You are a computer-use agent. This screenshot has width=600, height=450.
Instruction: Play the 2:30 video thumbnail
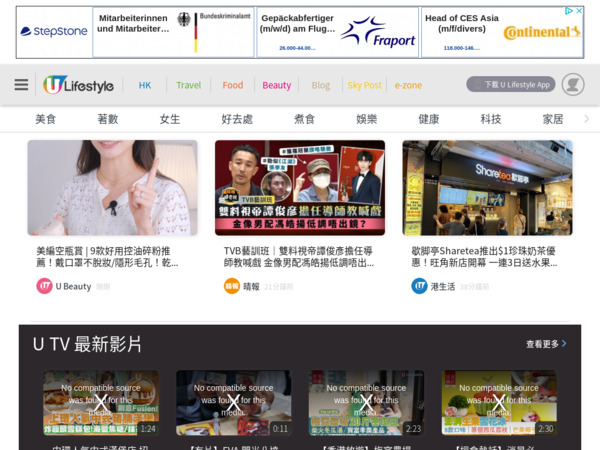499,403
